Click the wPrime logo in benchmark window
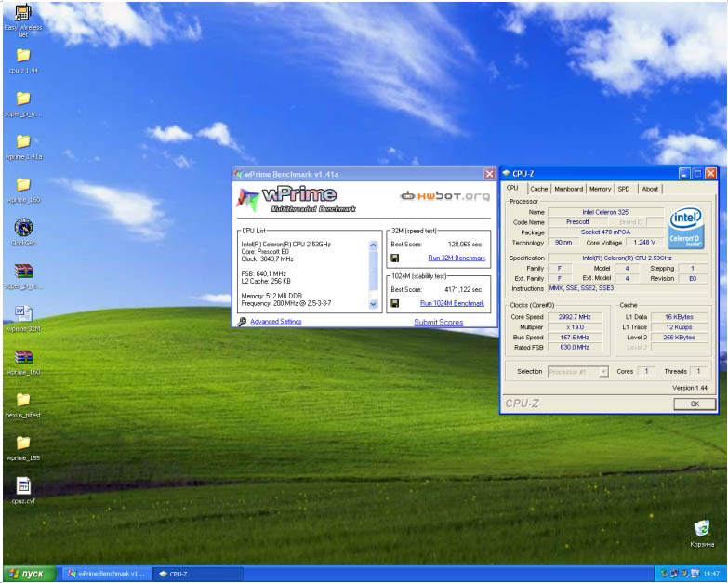Image resolution: width=728 pixels, height=583 pixels. click(297, 199)
